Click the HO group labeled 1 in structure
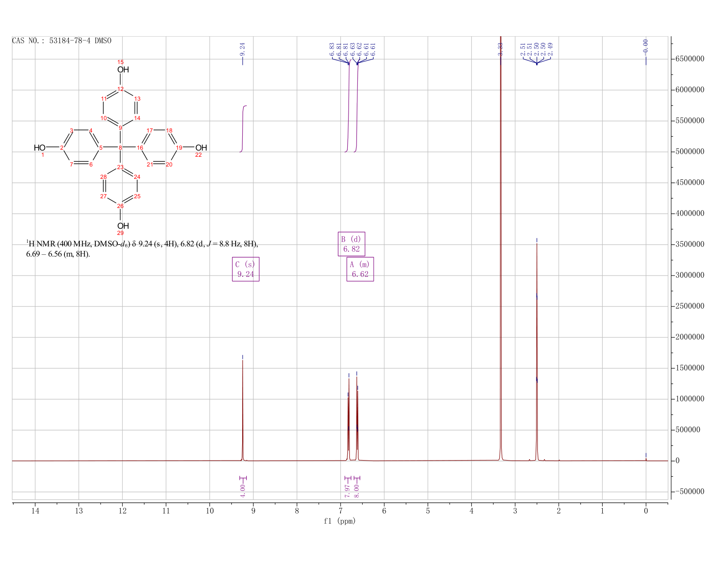This screenshot has width=728, height=563. click(40, 147)
